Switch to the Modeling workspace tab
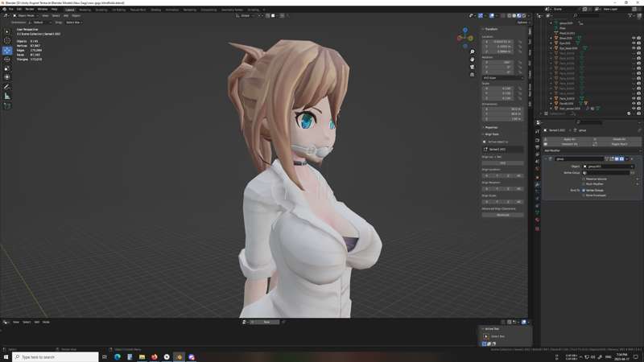The image size is (644, 362). pyautogui.click(x=85, y=10)
